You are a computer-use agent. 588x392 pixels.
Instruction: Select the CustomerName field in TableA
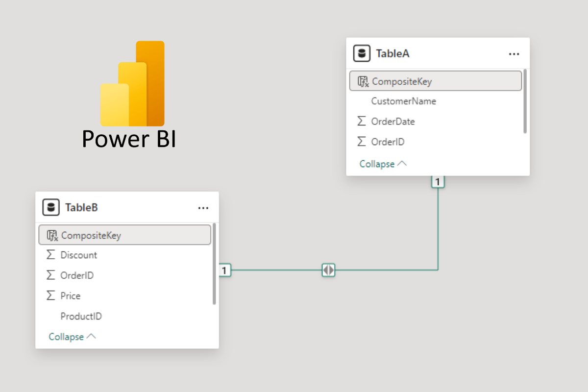pyautogui.click(x=403, y=101)
